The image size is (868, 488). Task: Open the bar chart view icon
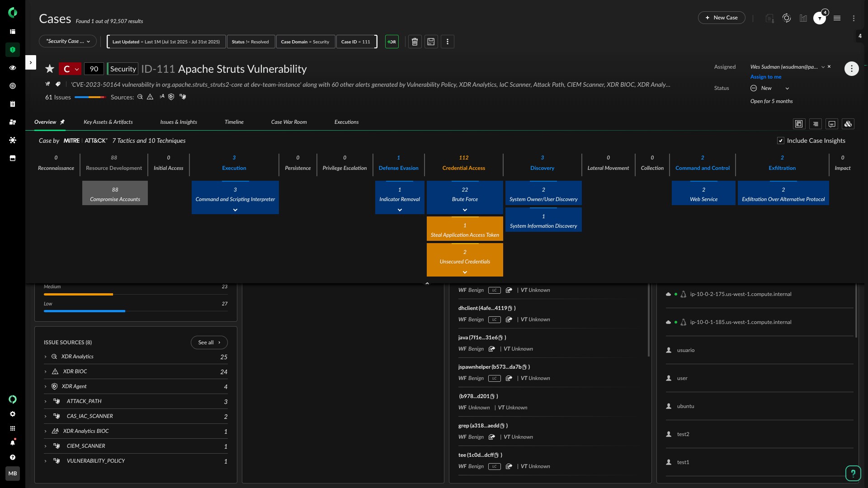(x=803, y=18)
